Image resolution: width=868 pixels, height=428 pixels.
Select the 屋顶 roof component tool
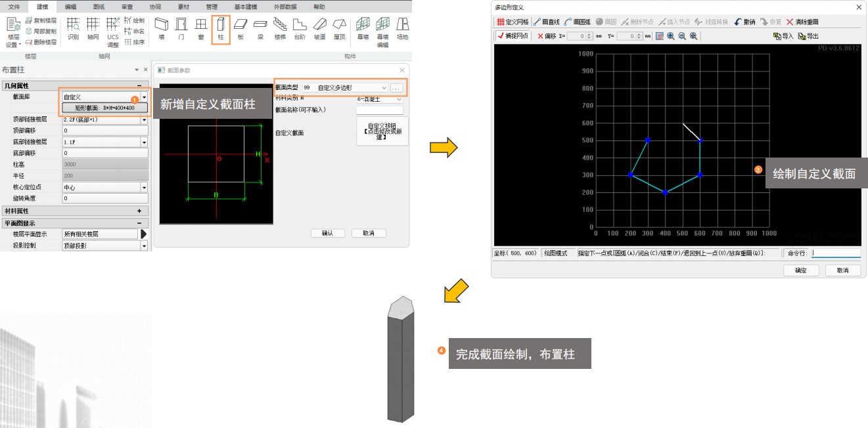click(x=339, y=29)
